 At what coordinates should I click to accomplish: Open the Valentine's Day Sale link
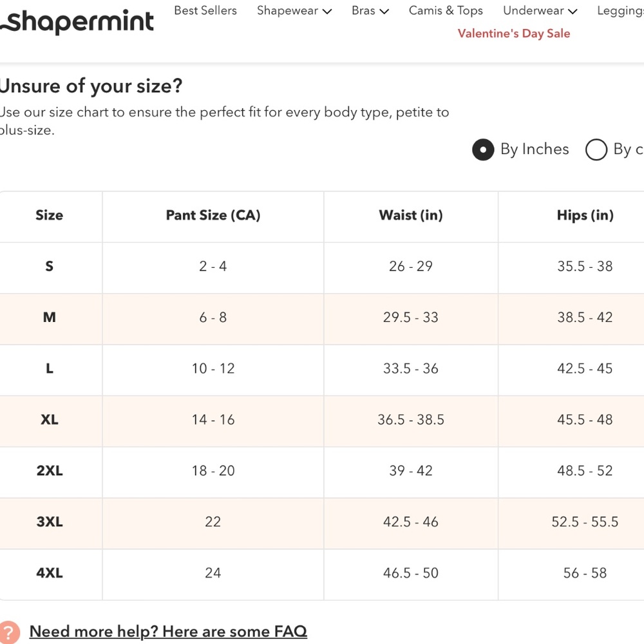[514, 33]
